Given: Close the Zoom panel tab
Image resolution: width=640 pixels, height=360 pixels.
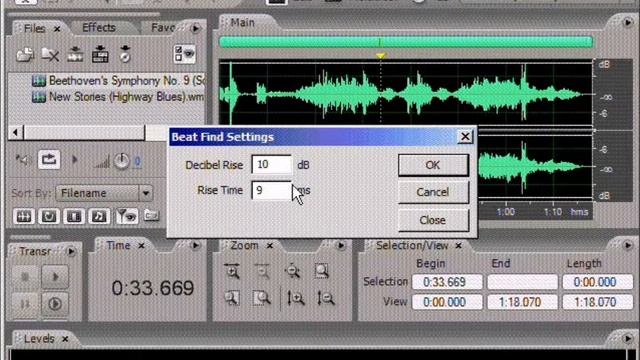Looking at the screenshot, I should click(270, 246).
